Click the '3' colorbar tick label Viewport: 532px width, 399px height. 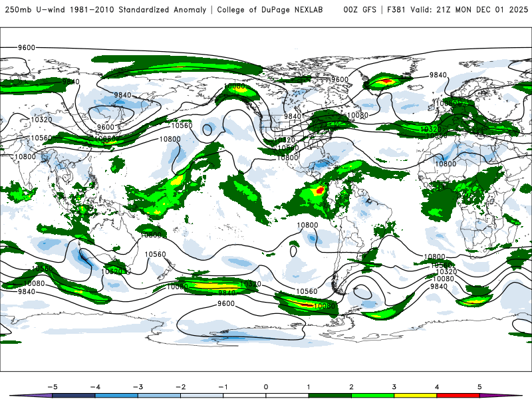(394, 387)
